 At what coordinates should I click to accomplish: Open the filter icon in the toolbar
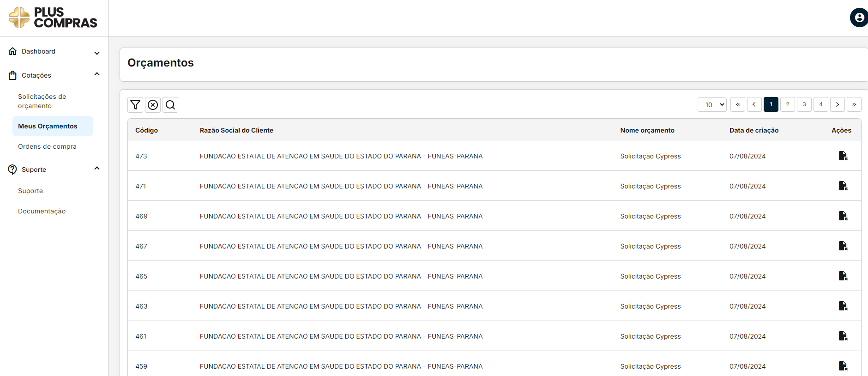pos(135,105)
